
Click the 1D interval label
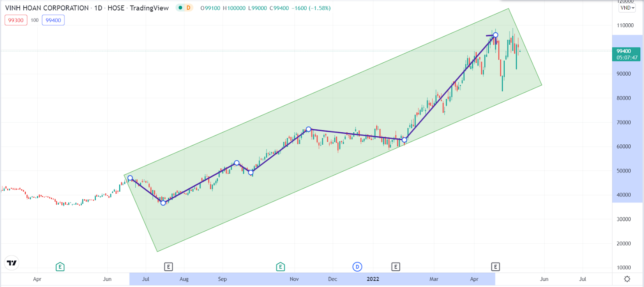[x=98, y=8]
